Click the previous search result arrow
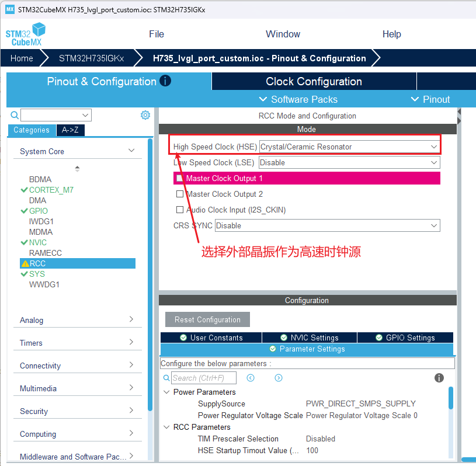This screenshot has height=466, width=476. pyautogui.click(x=251, y=378)
